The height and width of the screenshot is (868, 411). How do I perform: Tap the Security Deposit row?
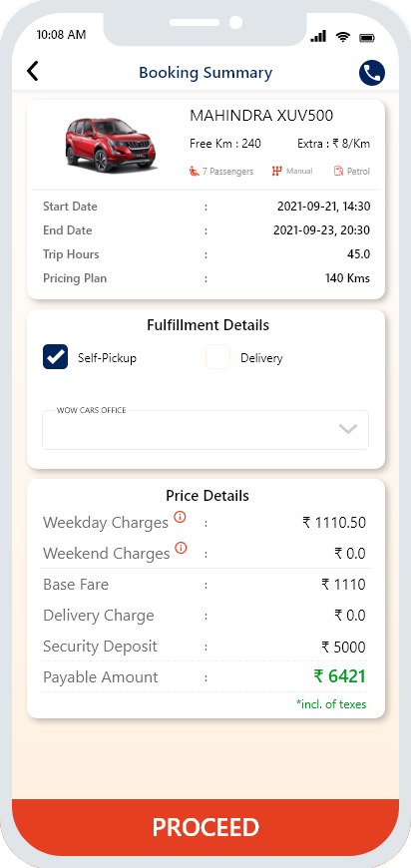point(205,647)
